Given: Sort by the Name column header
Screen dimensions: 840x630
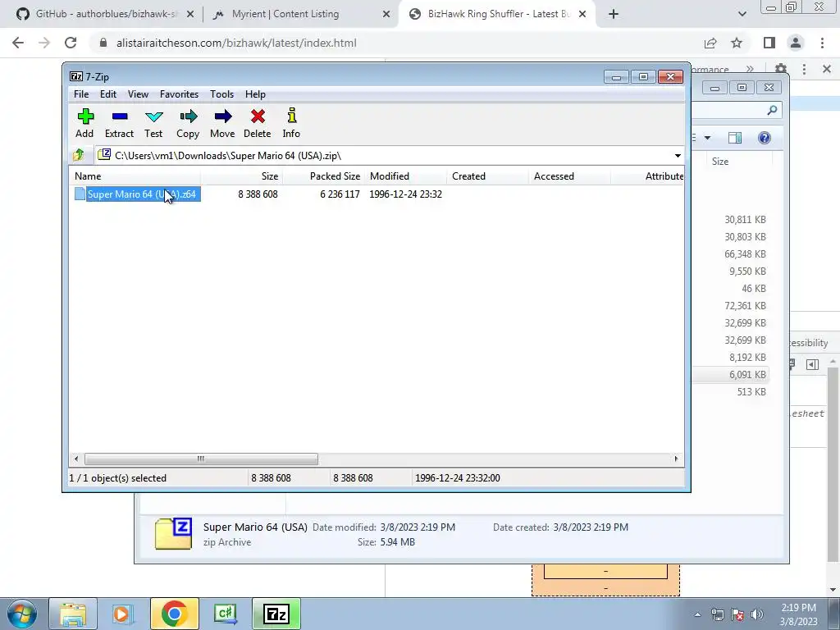Looking at the screenshot, I should coord(135,176).
